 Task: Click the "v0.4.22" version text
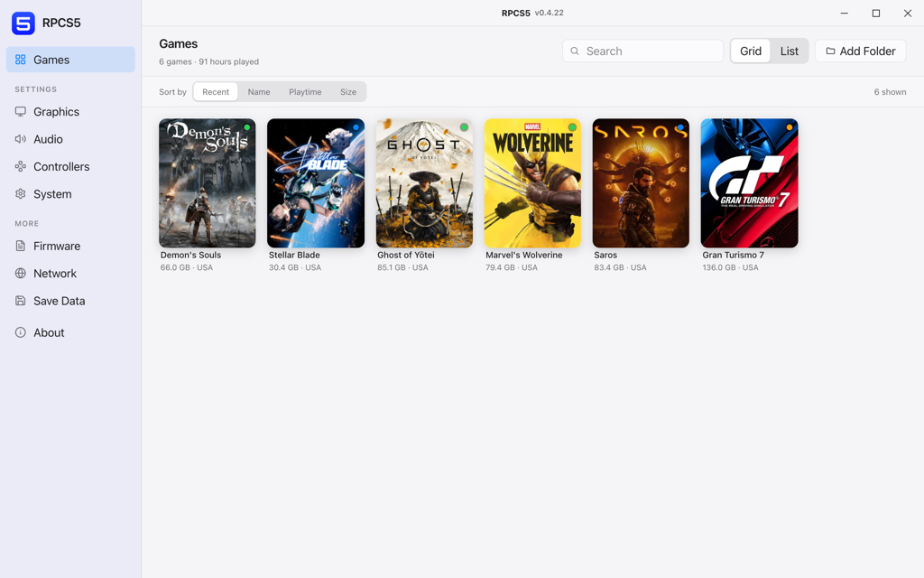click(550, 13)
